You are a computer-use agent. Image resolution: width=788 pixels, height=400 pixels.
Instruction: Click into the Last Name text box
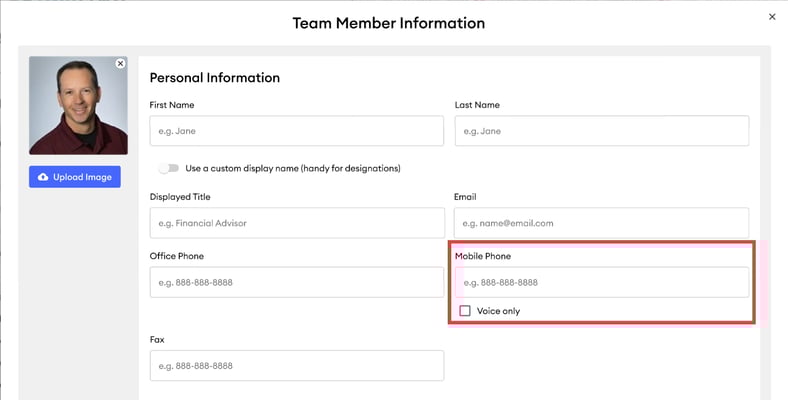[601, 131]
